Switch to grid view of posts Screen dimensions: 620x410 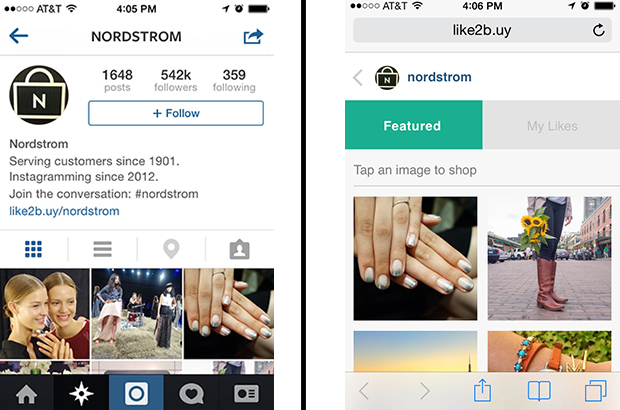33,249
